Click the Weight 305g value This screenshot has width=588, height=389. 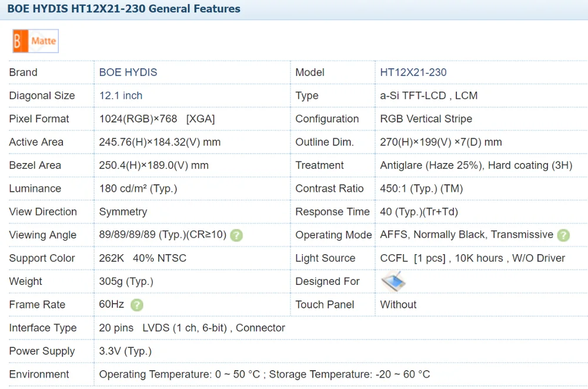126,282
